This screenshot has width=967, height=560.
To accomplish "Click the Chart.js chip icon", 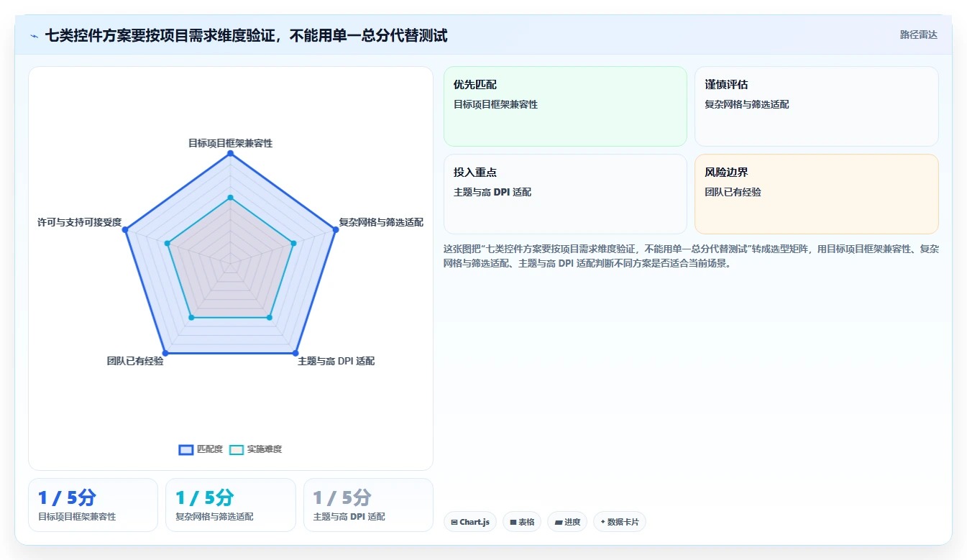I will pyautogui.click(x=454, y=522).
